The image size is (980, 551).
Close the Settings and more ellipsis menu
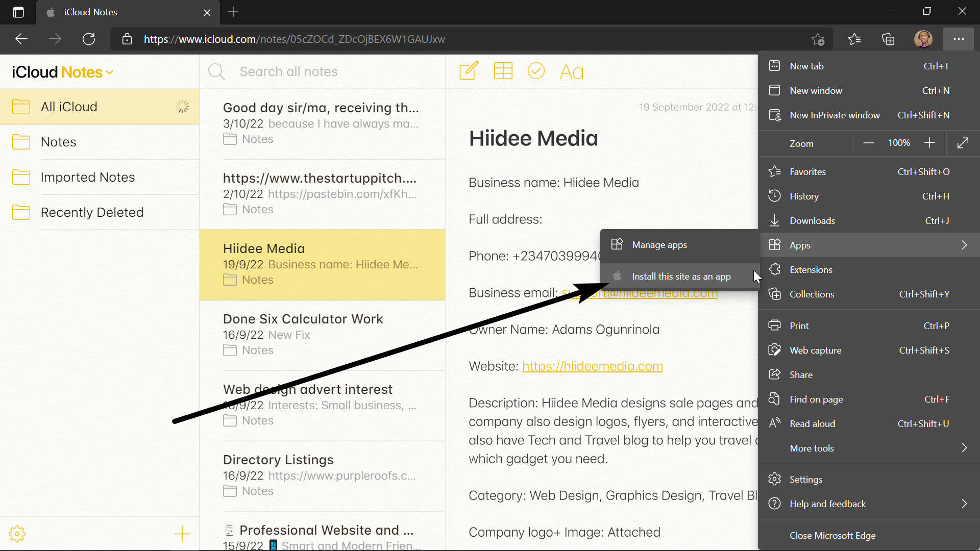(x=959, y=39)
